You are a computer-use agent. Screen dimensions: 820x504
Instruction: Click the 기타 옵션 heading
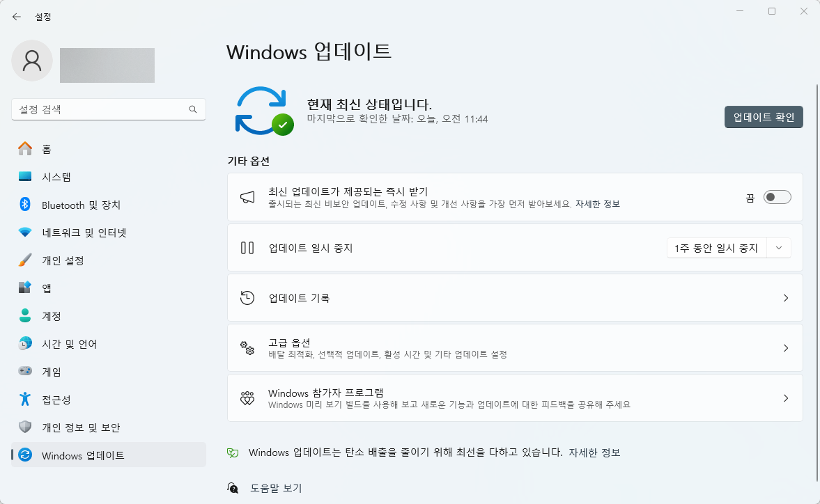click(249, 161)
